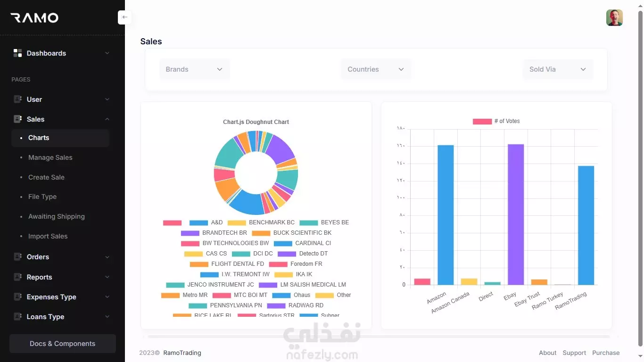Toggle Foredom FR legend entry
Viewport: 644px width, 362px height.
296,264
